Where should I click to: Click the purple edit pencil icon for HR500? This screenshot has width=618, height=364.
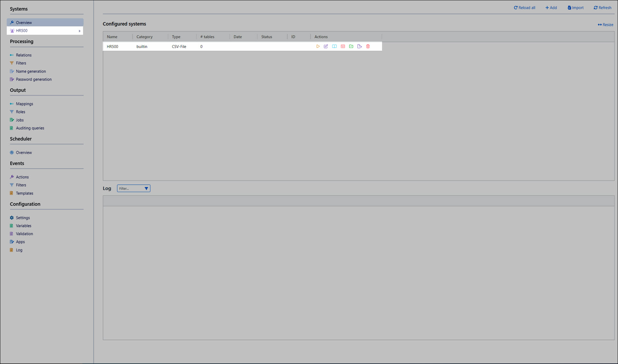click(x=326, y=46)
